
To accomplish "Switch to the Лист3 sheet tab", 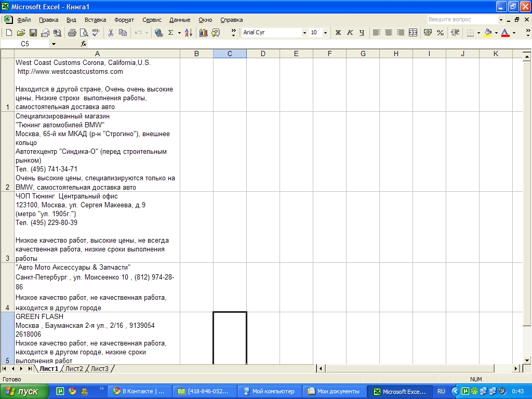I will click(x=99, y=368).
